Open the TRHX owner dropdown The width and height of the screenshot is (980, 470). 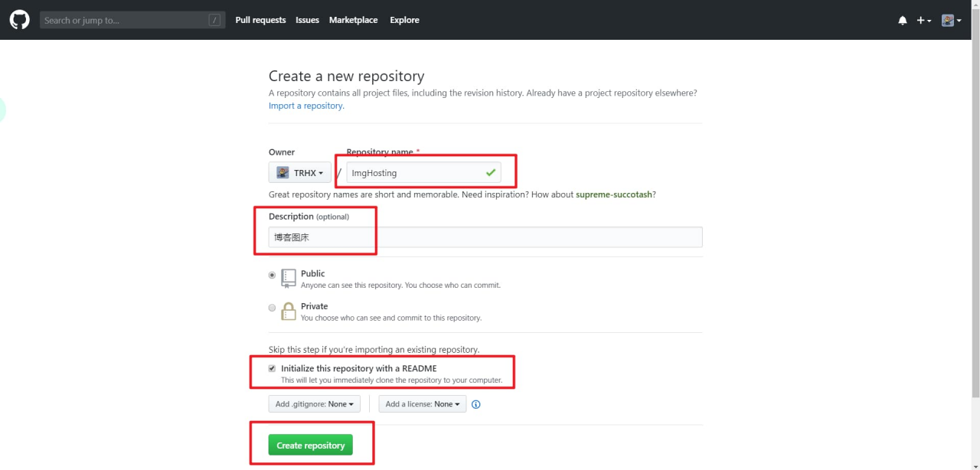pos(299,173)
